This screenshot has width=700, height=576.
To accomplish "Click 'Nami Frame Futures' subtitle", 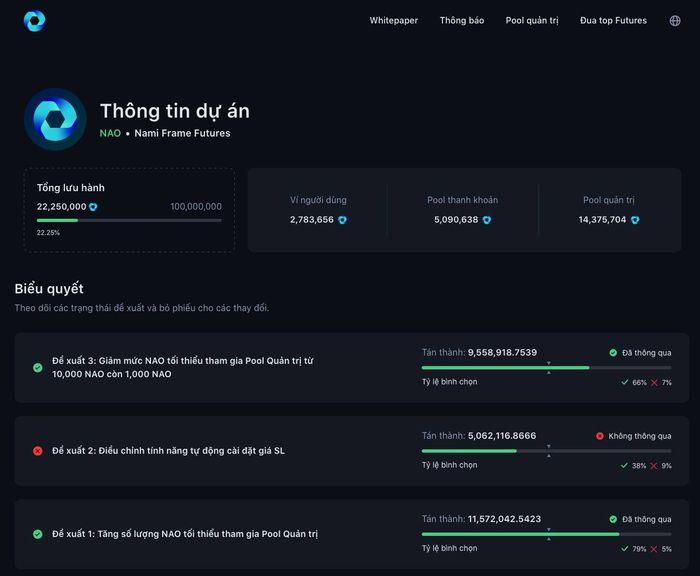I will [182, 133].
